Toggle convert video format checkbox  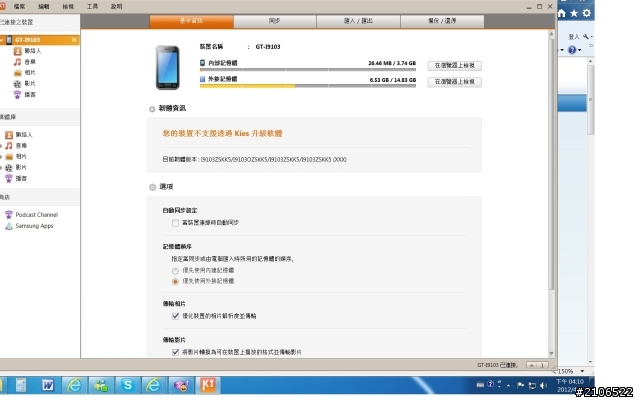(x=176, y=352)
